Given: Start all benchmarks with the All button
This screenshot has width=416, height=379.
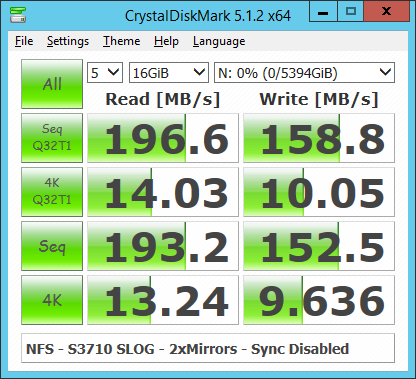Looking at the screenshot, I should [52, 84].
